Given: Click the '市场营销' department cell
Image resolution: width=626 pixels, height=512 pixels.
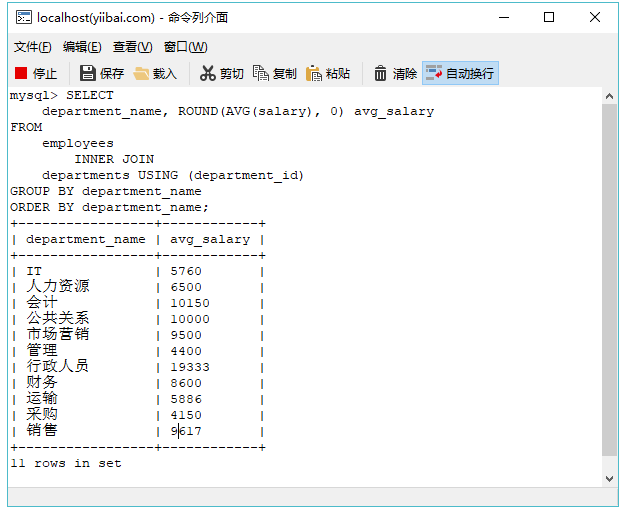Looking at the screenshot, I should point(58,334).
